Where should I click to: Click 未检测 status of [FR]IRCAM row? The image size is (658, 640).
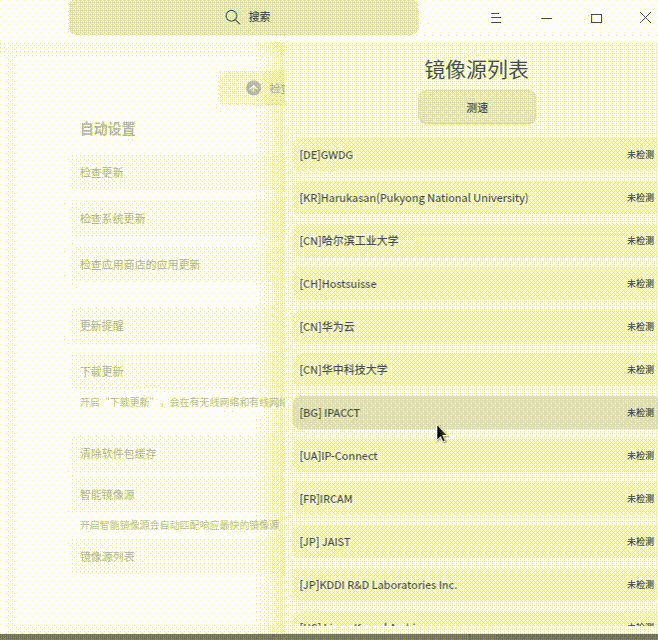tap(641, 499)
